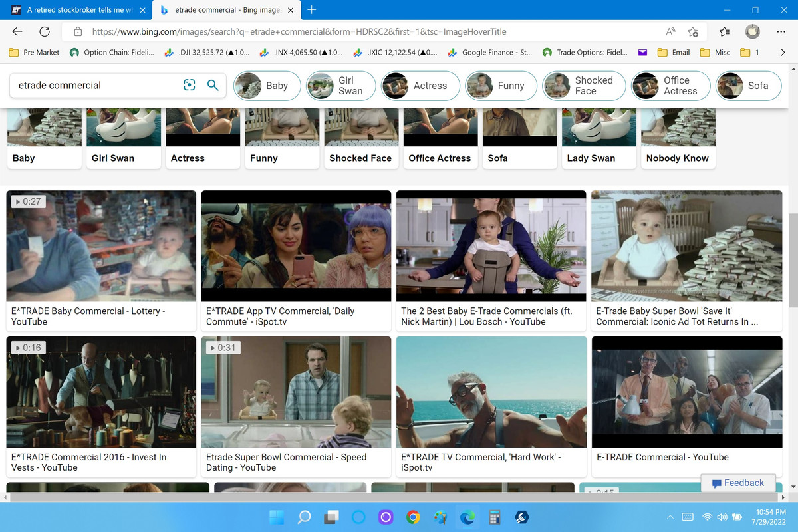View site information lock icon in address bar
798x532 pixels.
[78, 31]
